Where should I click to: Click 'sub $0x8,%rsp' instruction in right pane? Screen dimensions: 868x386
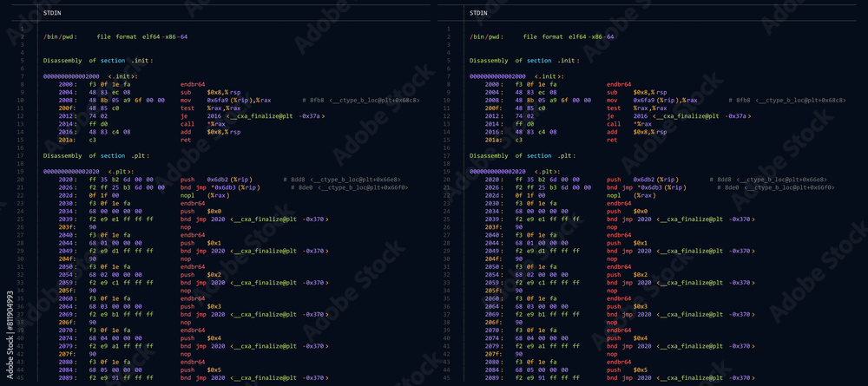pyautogui.click(x=636, y=92)
